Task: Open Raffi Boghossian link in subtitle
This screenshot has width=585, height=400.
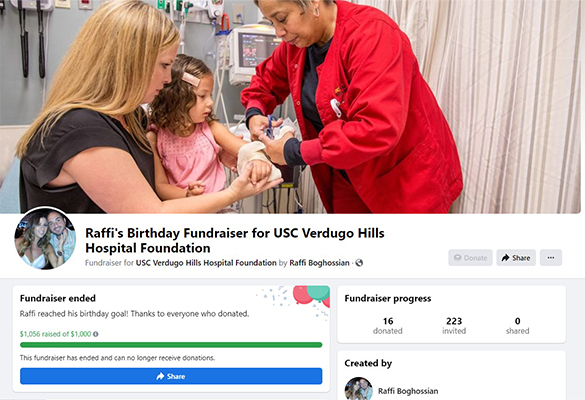Action: coord(319,263)
